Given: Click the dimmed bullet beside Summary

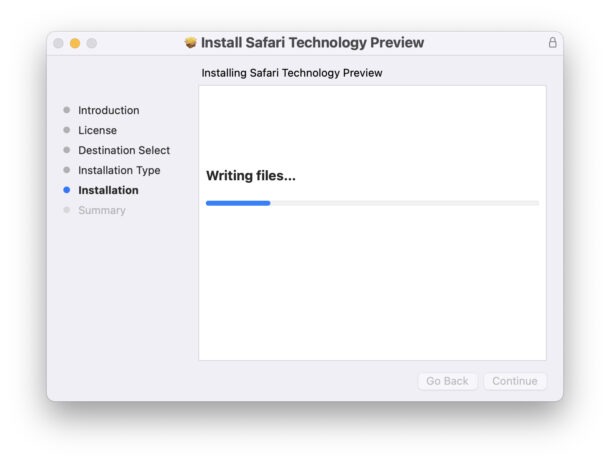Looking at the screenshot, I should 67,210.
